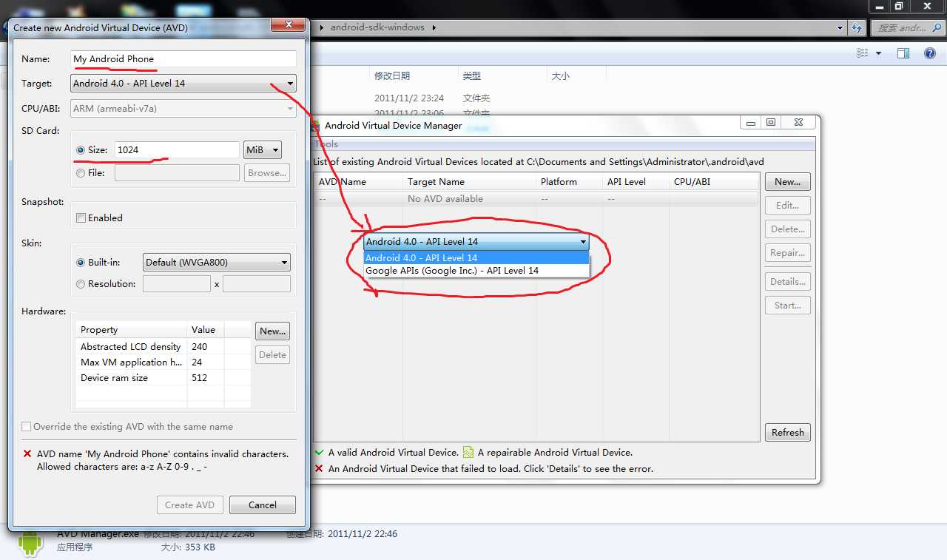Click red X icon for device that failed to load
947x560 pixels.
pos(319,468)
